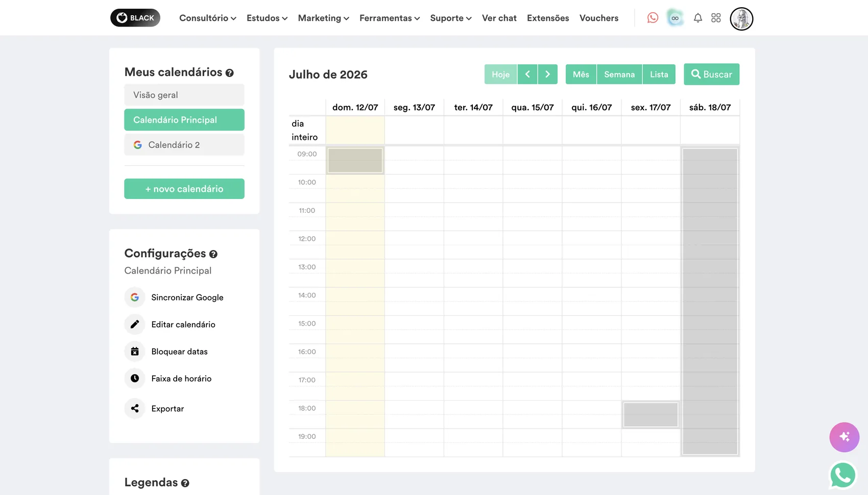Click the dom. 12/07 column header

coord(355,107)
